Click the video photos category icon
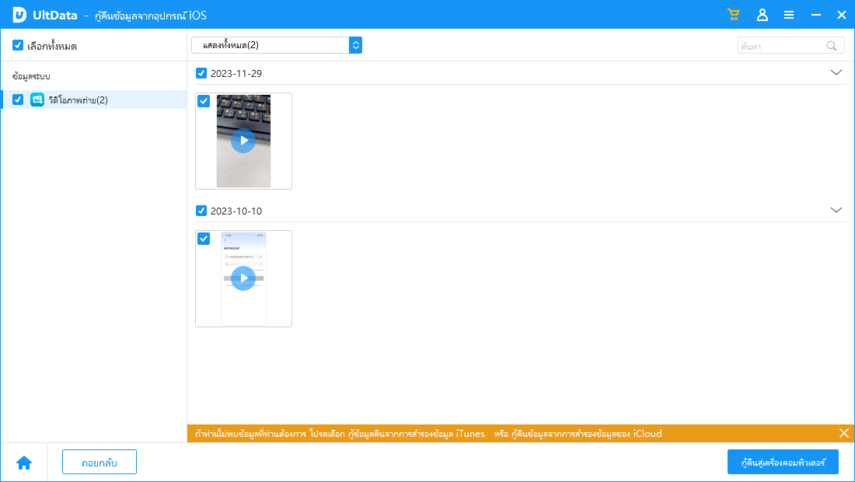The width and height of the screenshot is (855, 482). point(37,100)
